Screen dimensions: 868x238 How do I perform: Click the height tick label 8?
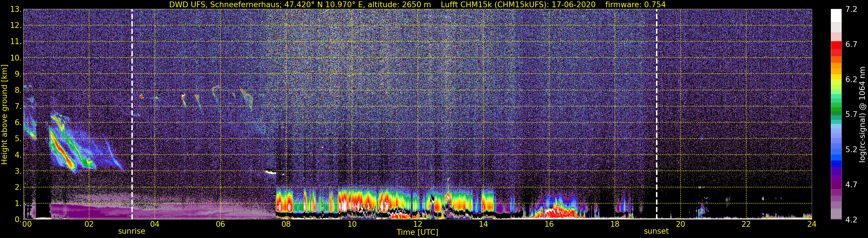pos(18,90)
